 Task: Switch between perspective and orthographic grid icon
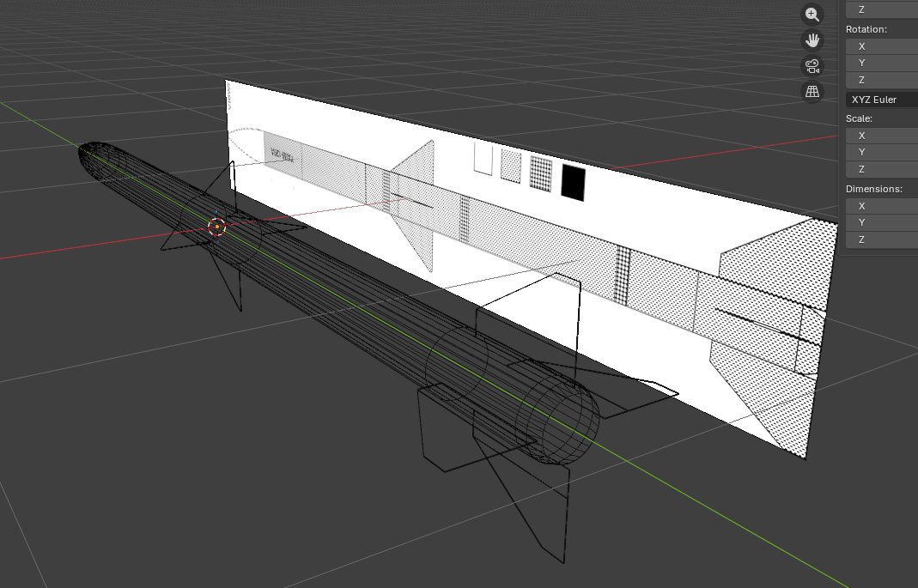tap(812, 92)
